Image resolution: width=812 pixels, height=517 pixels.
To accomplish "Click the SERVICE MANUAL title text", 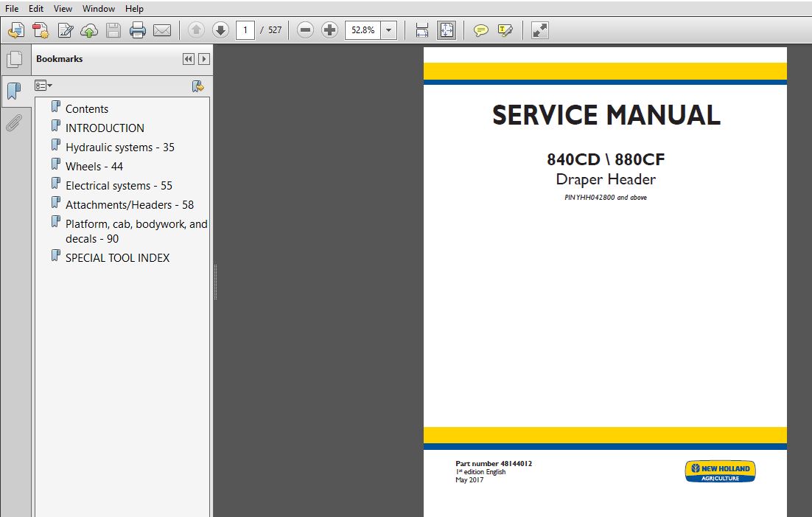I will 606,115.
